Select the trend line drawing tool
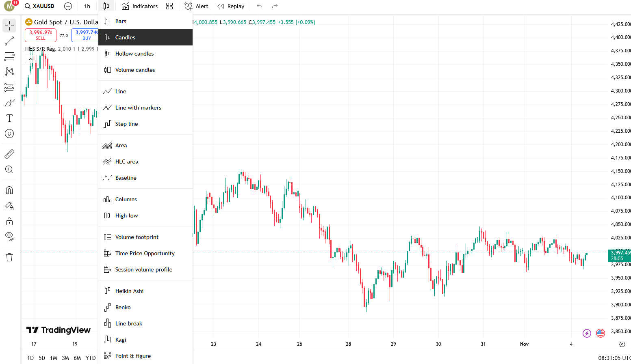The image size is (631, 364). click(x=9, y=41)
